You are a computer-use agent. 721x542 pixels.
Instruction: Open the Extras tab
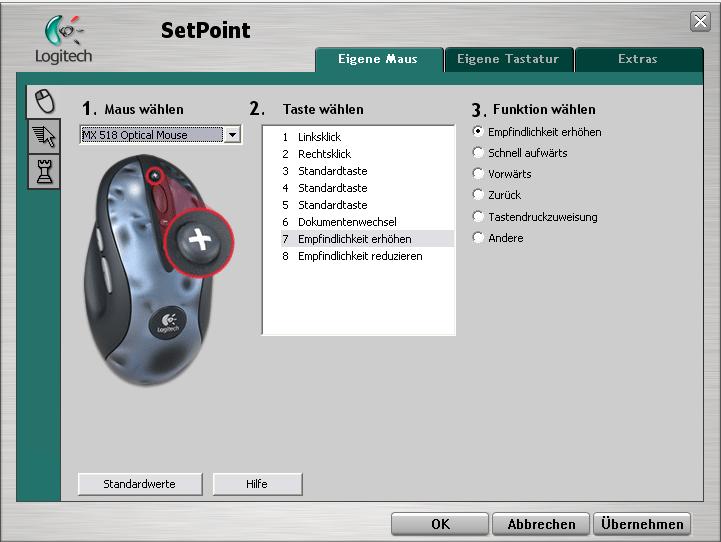point(639,59)
